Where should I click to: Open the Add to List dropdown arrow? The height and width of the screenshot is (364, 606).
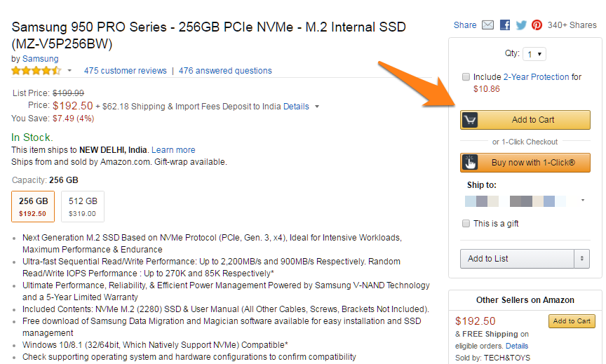[581, 259]
